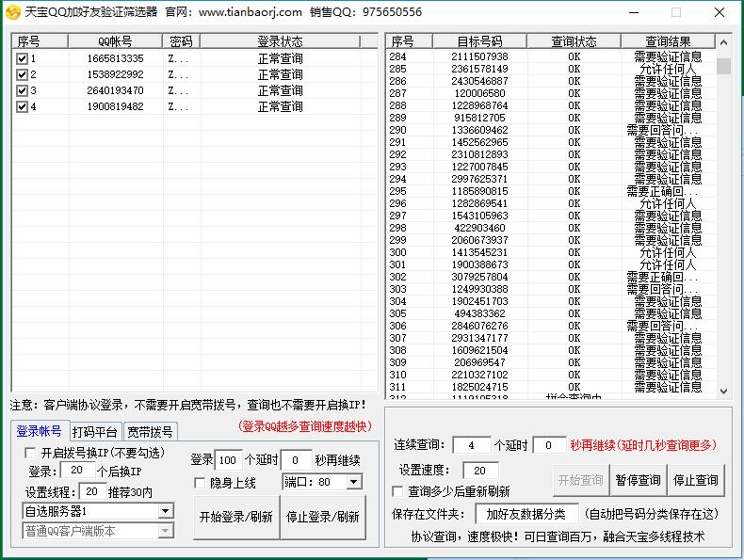This screenshot has width=744, height=560.
Task: Click the login 延时 seconds field
Action: pos(296,460)
